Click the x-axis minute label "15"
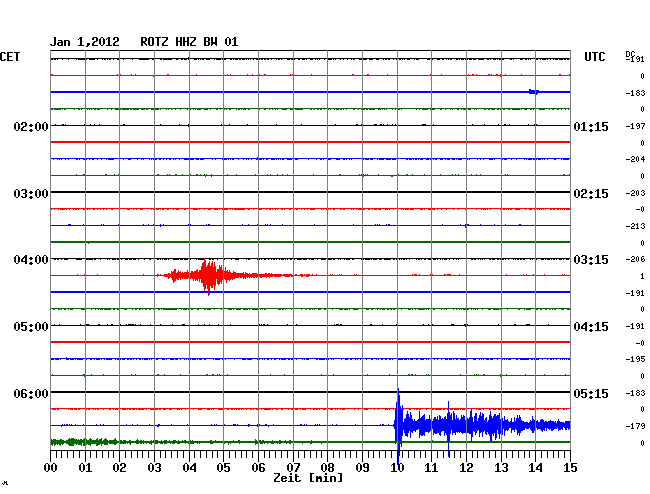 (x=570, y=468)
